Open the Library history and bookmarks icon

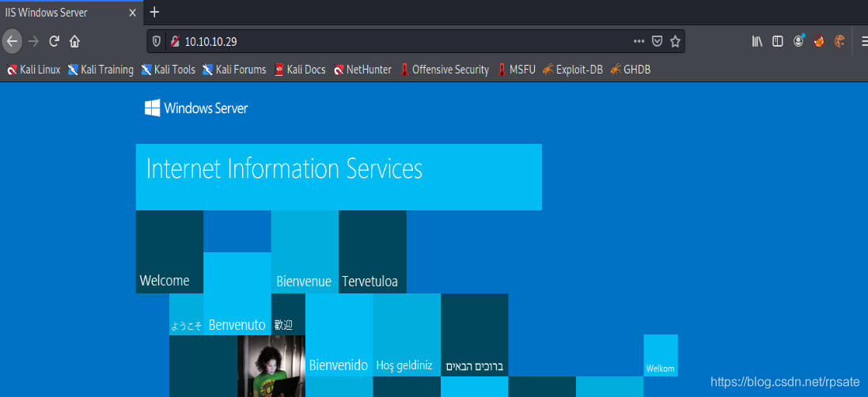coord(757,41)
